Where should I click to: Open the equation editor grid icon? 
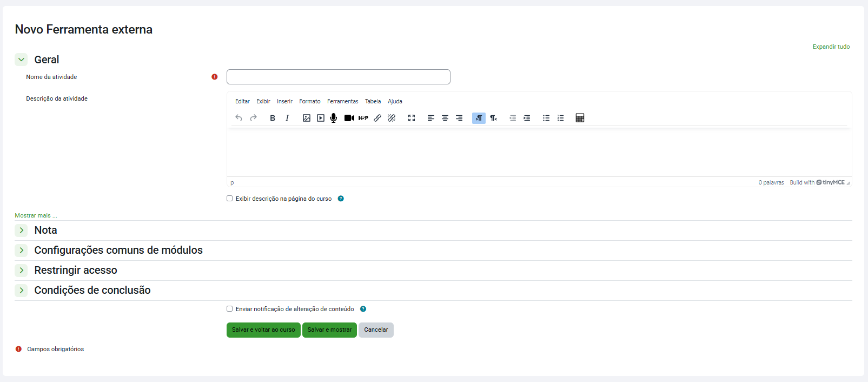[580, 118]
